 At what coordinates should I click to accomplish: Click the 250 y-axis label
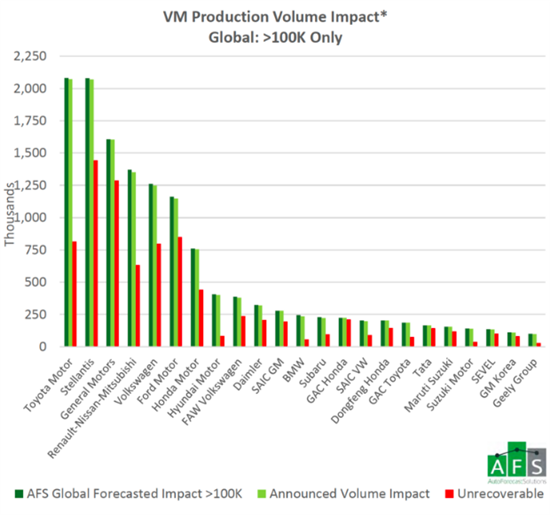click(35, 314)
